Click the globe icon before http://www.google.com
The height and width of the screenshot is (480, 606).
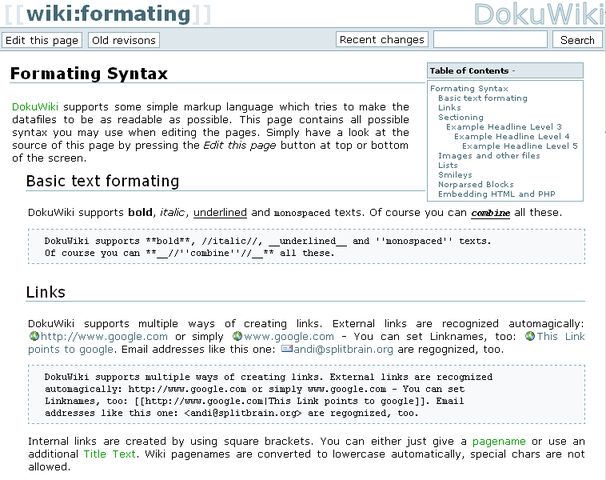pyautogui.click(x=34, y=336)
